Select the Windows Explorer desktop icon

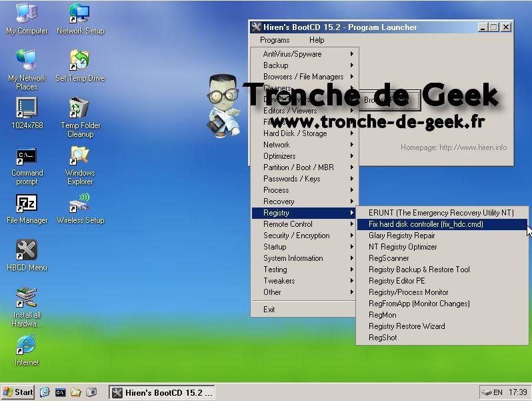coord(80,165)
